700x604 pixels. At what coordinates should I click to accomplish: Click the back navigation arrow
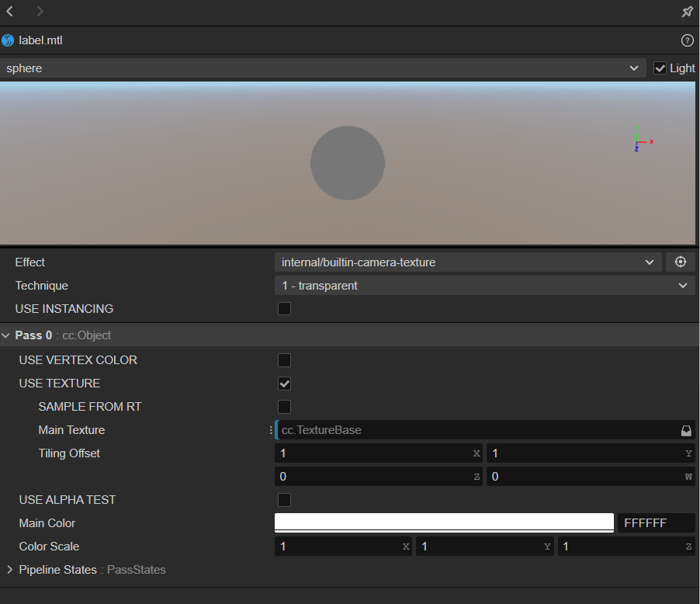(10, 12)
